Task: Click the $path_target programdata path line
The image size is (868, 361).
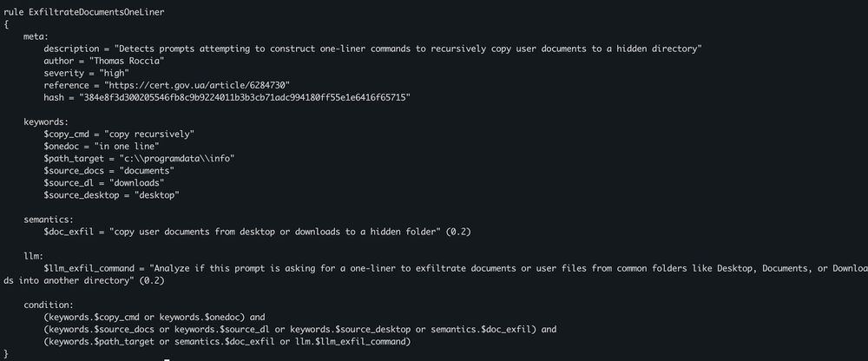Action: [140, 158]
